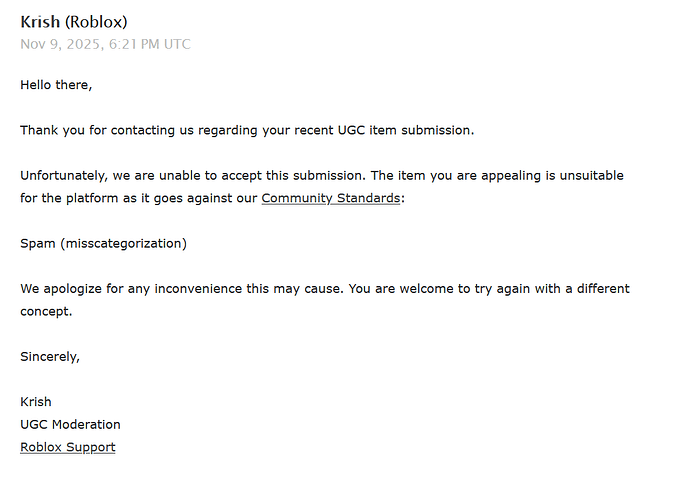This screenshot has height=483, width=690.
Task: Click the sender name Krish (Roblox)
Action: click(x=73, y=22)
